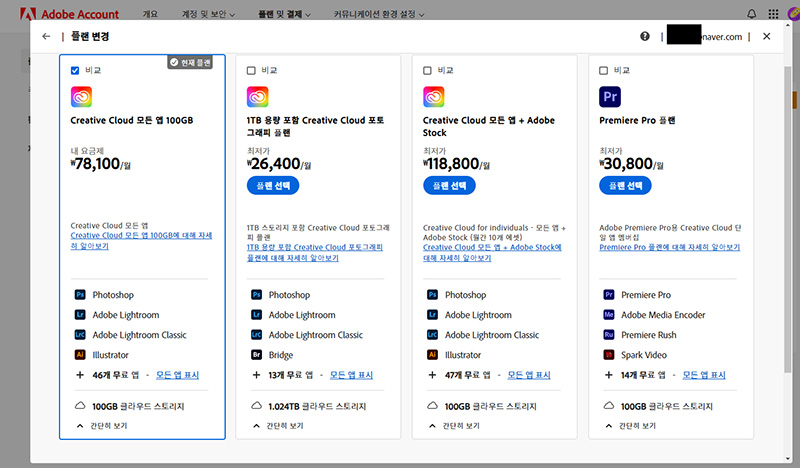Click Lightroom Classic icon in the 100GB plan card
Viewport: 800px width, 468px height.
[x=80, y=335]
